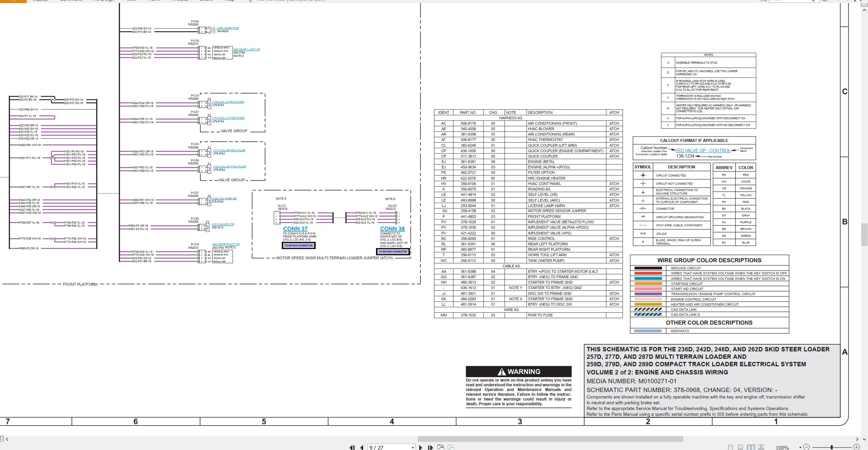Open the (115) SOL RH FWD PUMP link

point(230,167)
